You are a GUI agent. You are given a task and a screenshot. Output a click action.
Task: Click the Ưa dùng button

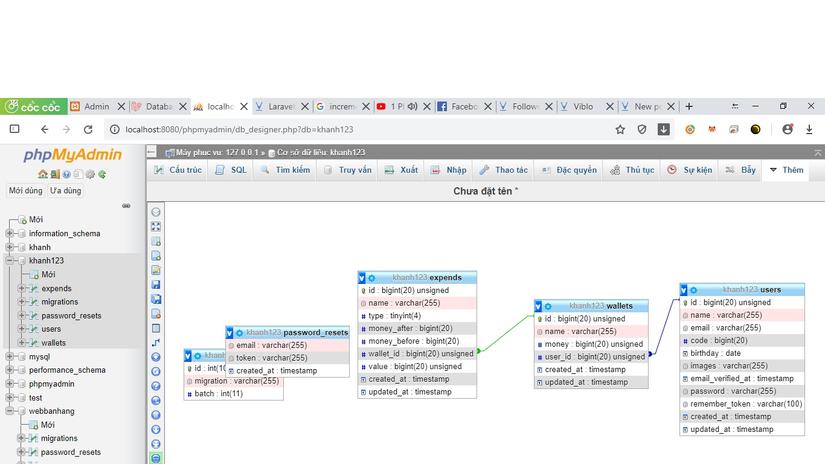65,190
